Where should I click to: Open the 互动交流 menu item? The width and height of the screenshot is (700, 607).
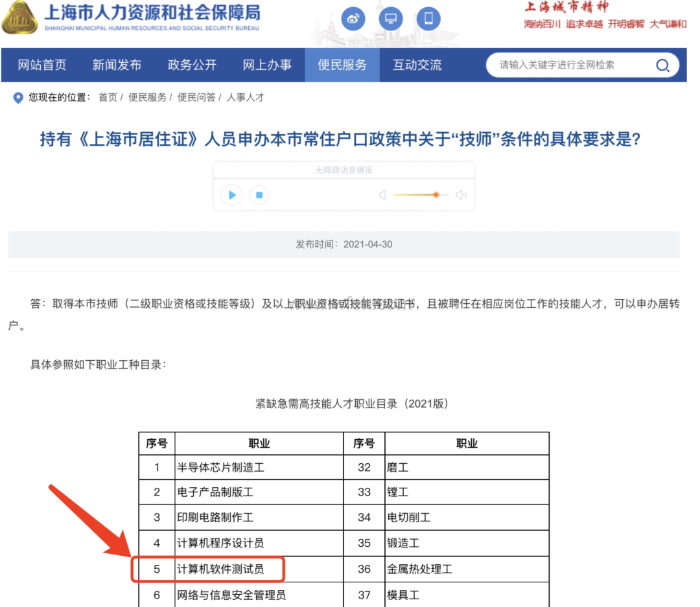417,65
